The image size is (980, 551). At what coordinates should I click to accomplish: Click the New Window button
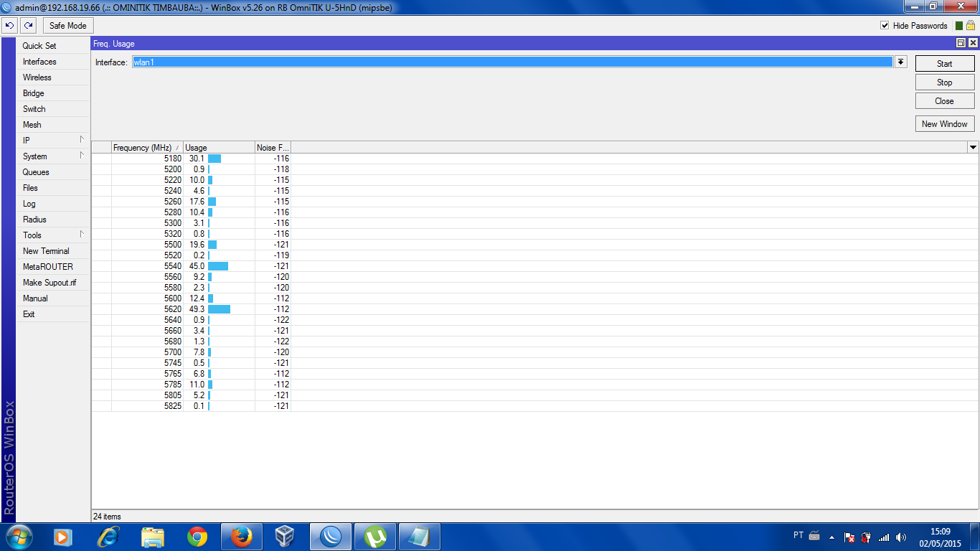point(945,124)
